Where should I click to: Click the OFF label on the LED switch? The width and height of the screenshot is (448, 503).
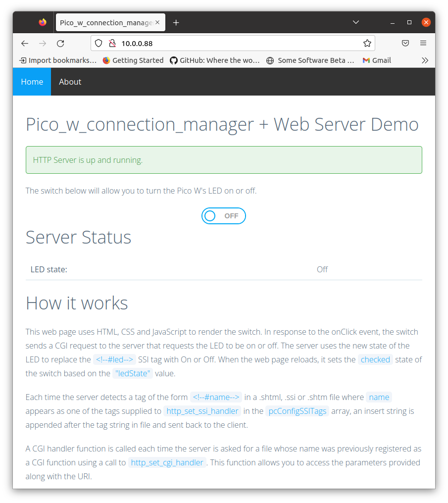tap(231, 216)
